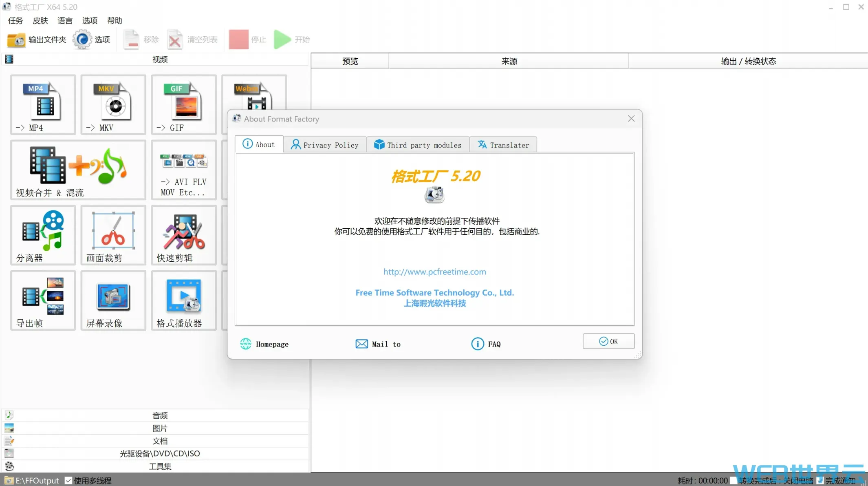Select the About tab in dialog
This screenshot has width=868, height=486.
point(259,144)
